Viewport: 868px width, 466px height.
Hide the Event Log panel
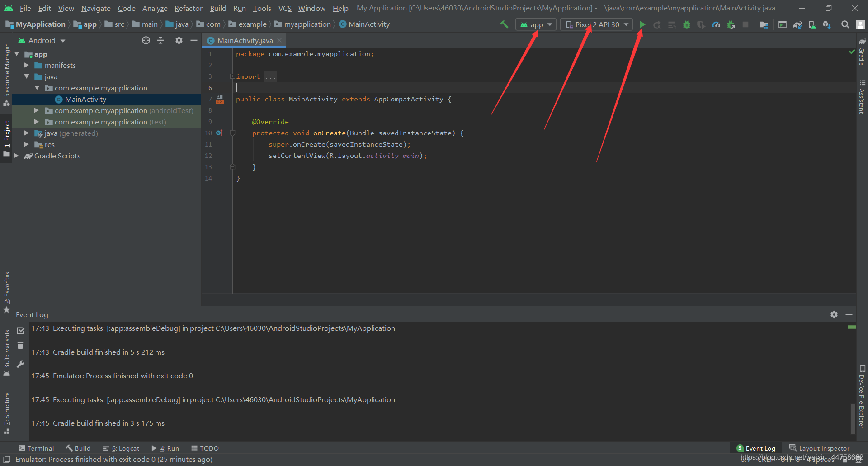click(x=849, y=314)
